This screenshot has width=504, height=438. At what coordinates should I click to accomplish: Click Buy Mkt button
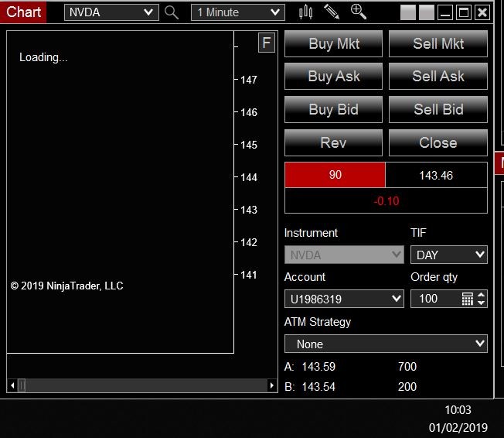pyautogui.click(x=333, y=44)
